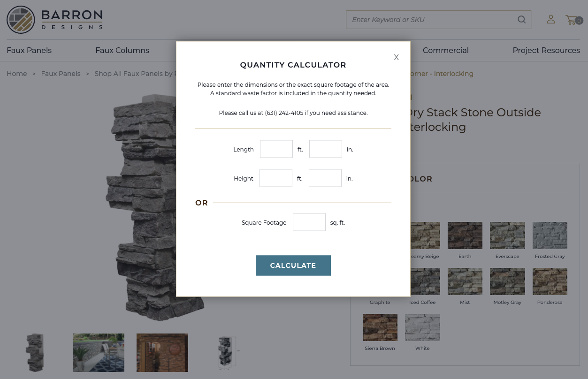Open the user account icon
Image resolution: width=588 pixels, height=379 pixels.
tap(551, 19)
